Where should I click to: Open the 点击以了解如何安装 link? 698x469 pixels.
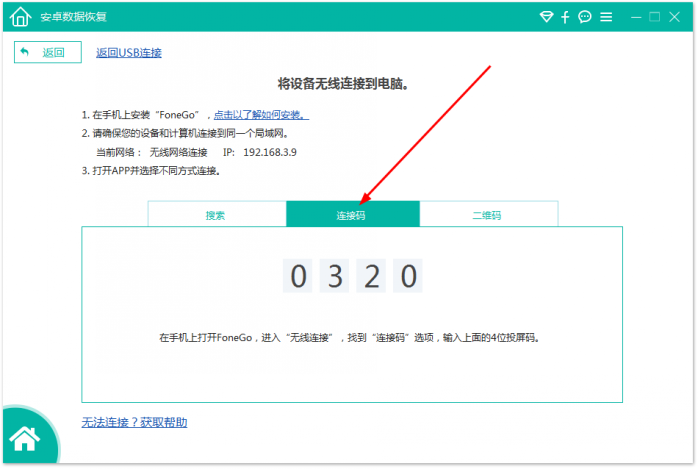(261, 115)
